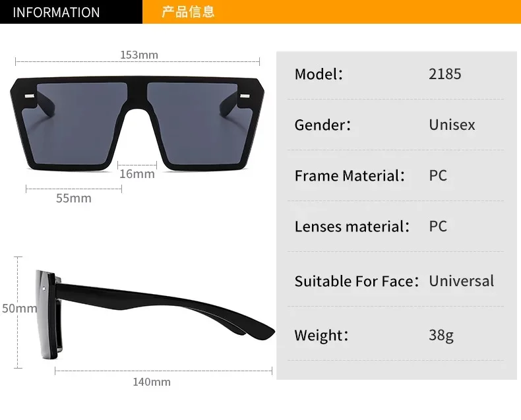Click the Frame Material PC value
Screen dimensions: 521x420
point(438,175)
